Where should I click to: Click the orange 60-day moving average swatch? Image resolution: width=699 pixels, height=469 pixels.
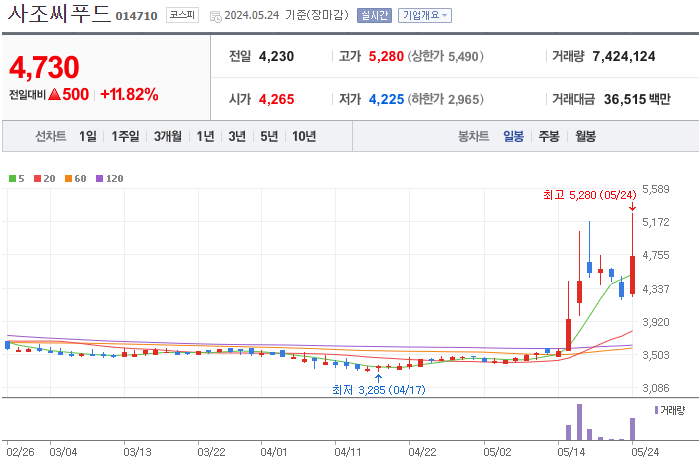tap(68, 179)
